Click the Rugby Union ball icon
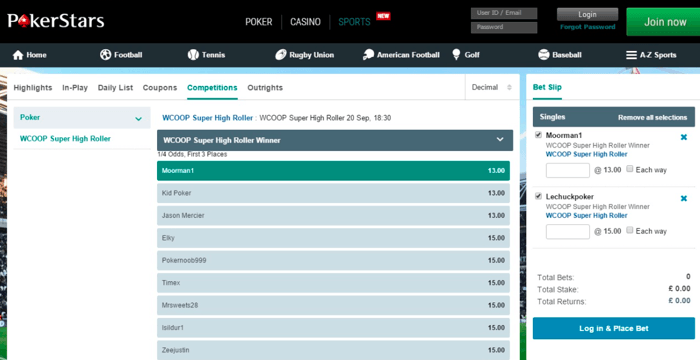Viewport: 700px width, 360px height. coord(280,54)
